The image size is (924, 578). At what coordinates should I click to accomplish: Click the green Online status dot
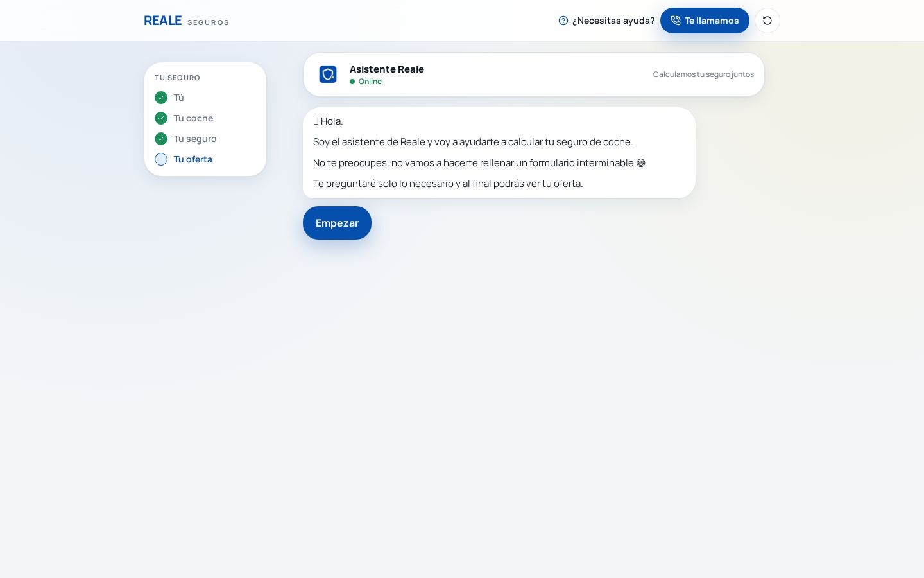(352, 82)
